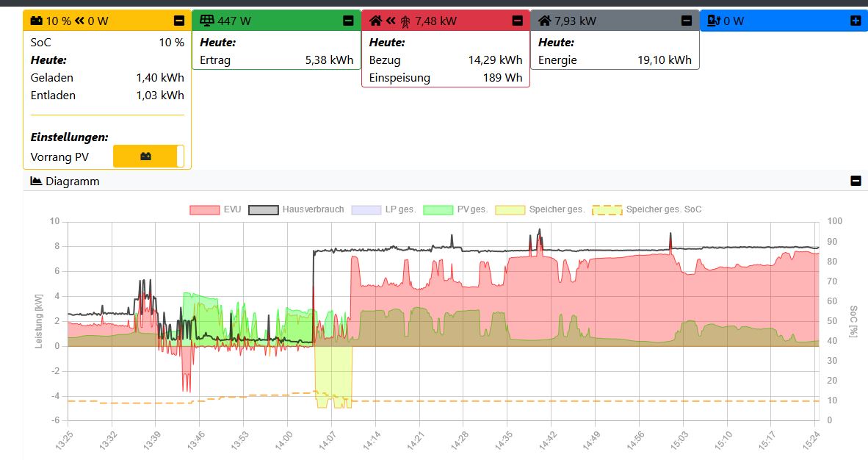The height and width of the screenshot is (460, 868).
Task: Expand the blue charge point card
Action: tap(855, 21)
